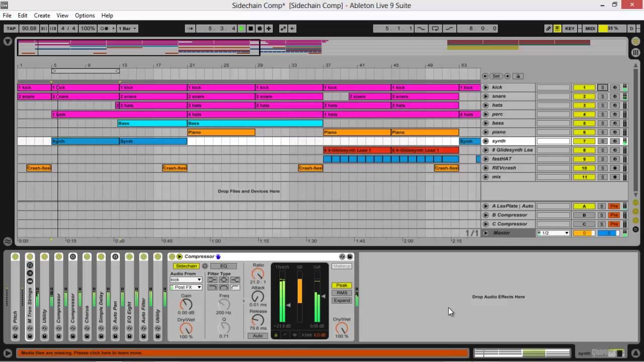Unfold the hats track
644x362 pixels.
[486, 106]
